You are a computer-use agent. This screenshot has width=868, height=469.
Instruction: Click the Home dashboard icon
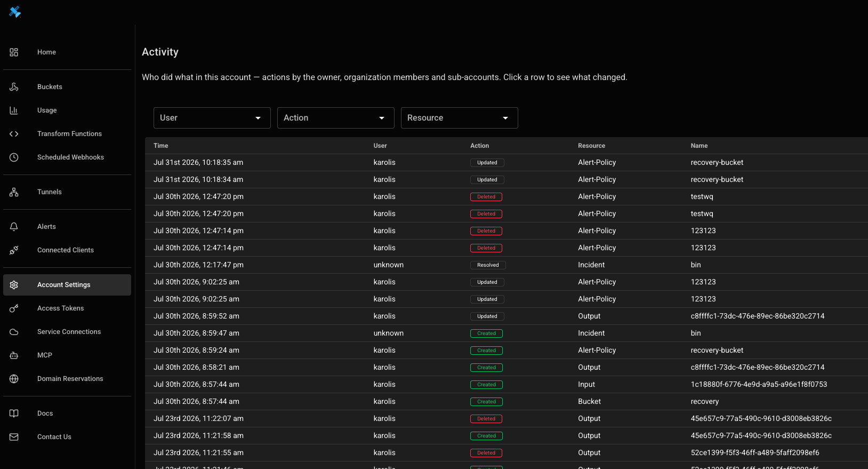[x=14, y=52]
